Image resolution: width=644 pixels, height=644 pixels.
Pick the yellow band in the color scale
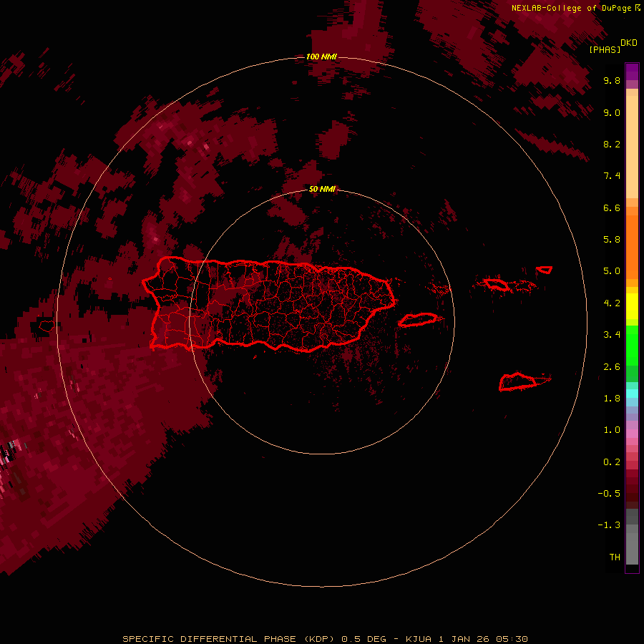632,306
